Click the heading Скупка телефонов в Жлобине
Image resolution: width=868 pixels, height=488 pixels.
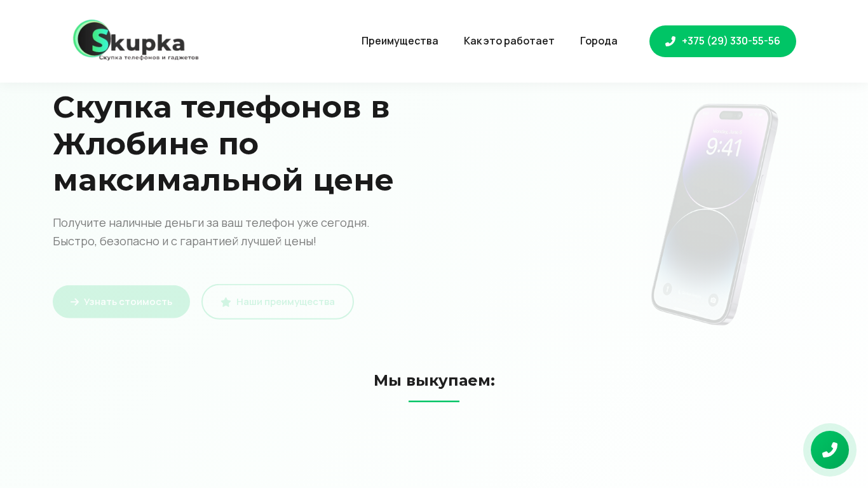pyautogui.click(x=223, y=144)
